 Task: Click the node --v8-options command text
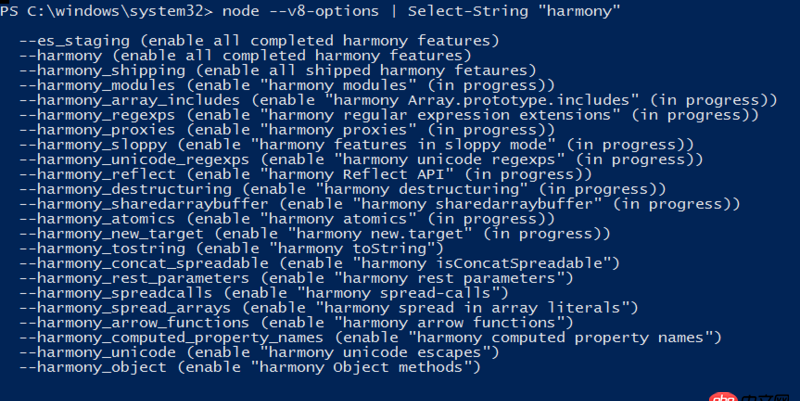pyautogui.click(x=301, y=11)
